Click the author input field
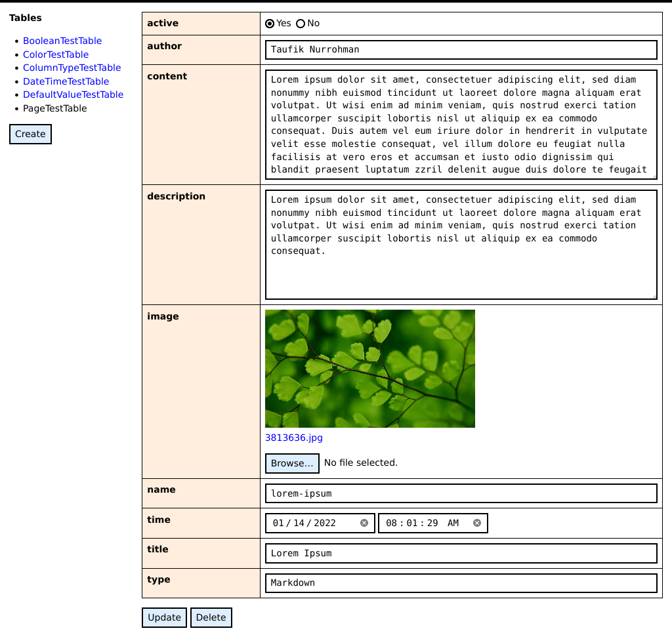672x637 pixels. tap(459, 50)
